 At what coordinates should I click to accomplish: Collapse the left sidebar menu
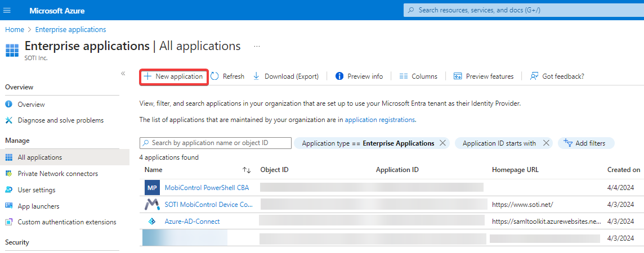point(123,74)
